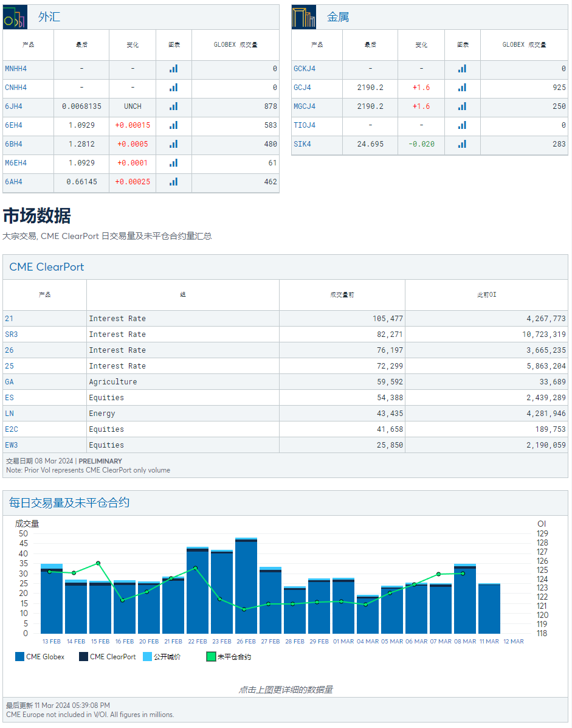
Task: Click 点击上图更详细的数据量 chart caption
Action: click(286, 690)
